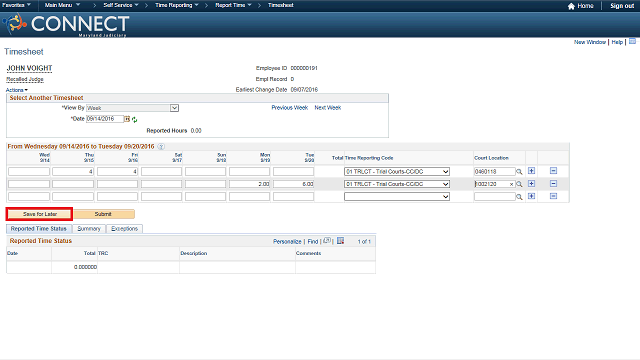Click the Personalize link
This screenshot has width=640, height=360.
[287, 242]
